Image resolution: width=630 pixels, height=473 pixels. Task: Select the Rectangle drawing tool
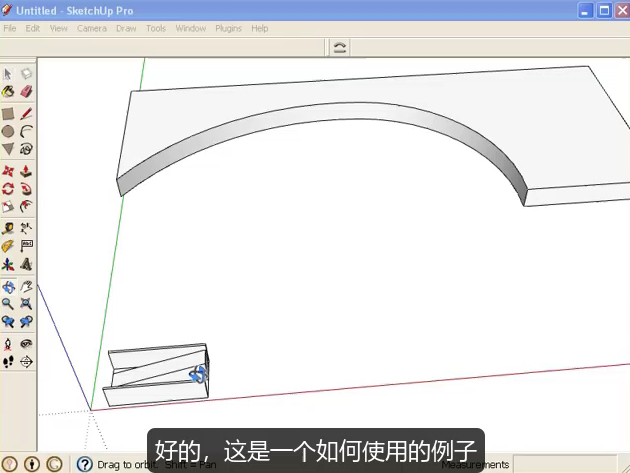pos(8,114)
